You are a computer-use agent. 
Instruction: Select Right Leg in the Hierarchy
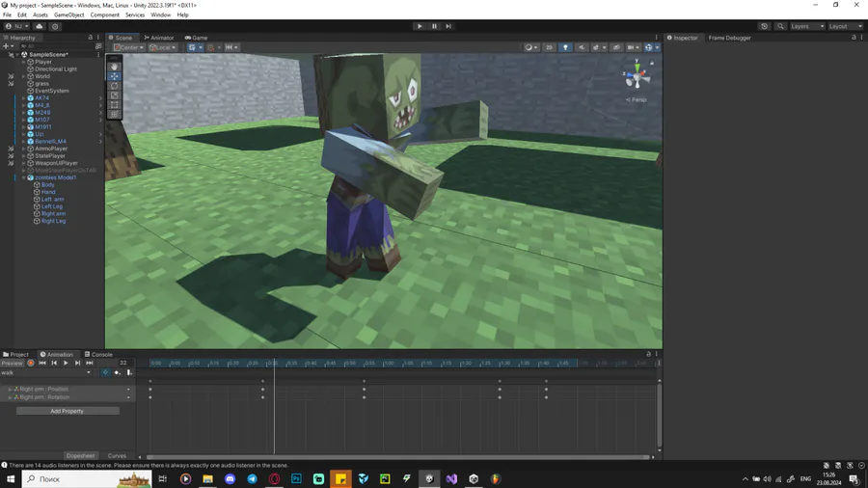tap(53, 221)
